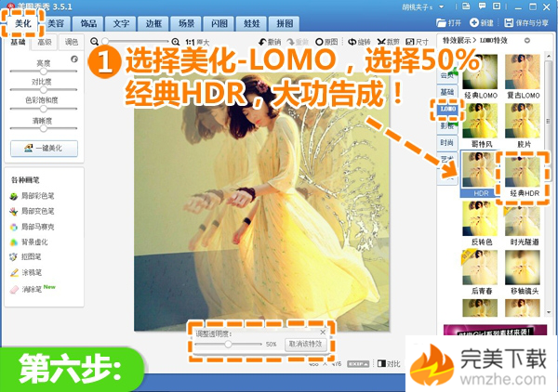Select the 基础 effects category side tab
558x392 pixels.
tap(447, 92)
